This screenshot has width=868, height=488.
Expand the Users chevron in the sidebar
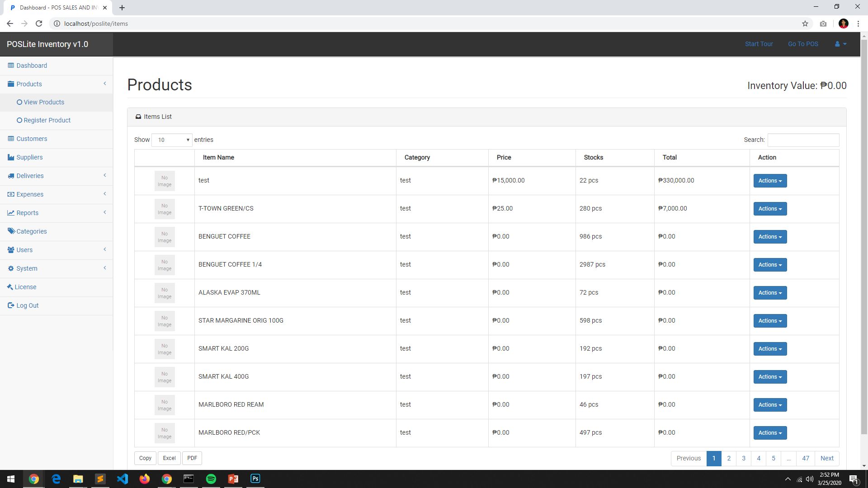pos(105,249)
